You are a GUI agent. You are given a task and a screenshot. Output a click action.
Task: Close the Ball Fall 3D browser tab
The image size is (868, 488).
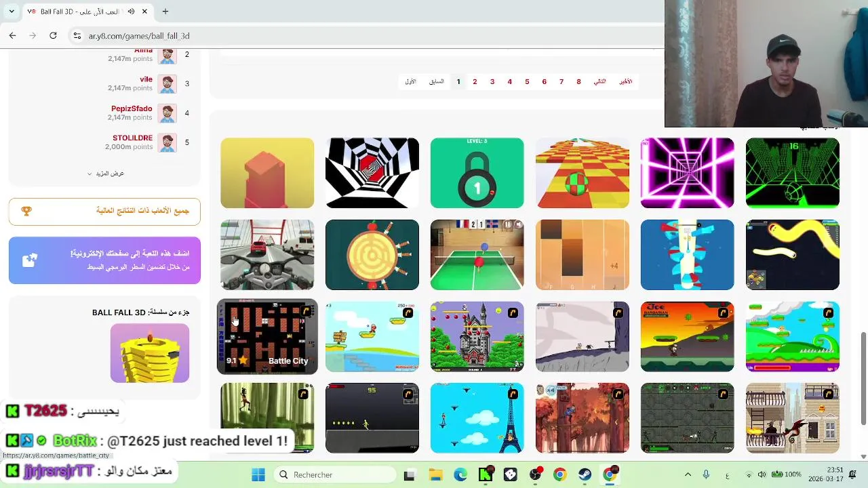(x=144, y=12)
